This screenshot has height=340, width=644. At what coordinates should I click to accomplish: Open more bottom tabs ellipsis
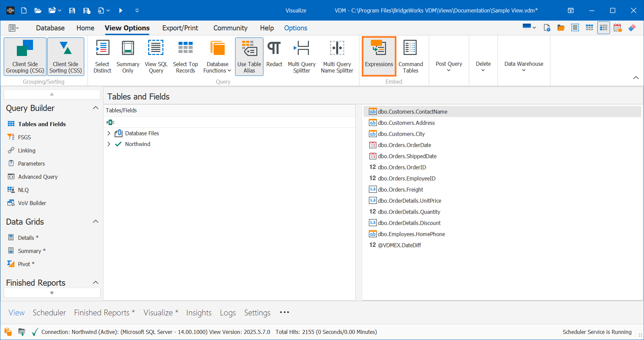(x=284, y=312)
